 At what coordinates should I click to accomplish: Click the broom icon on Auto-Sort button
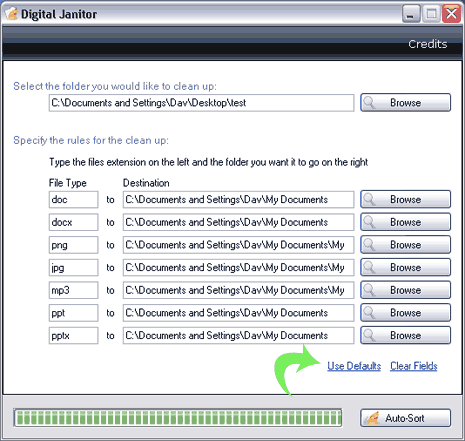click(372, 418)
